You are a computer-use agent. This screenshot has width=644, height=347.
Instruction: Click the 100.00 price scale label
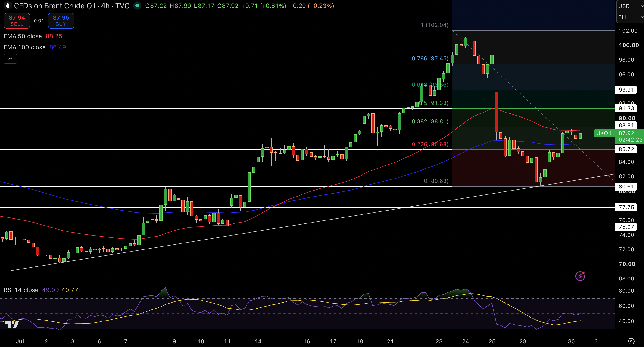point(629,45)
